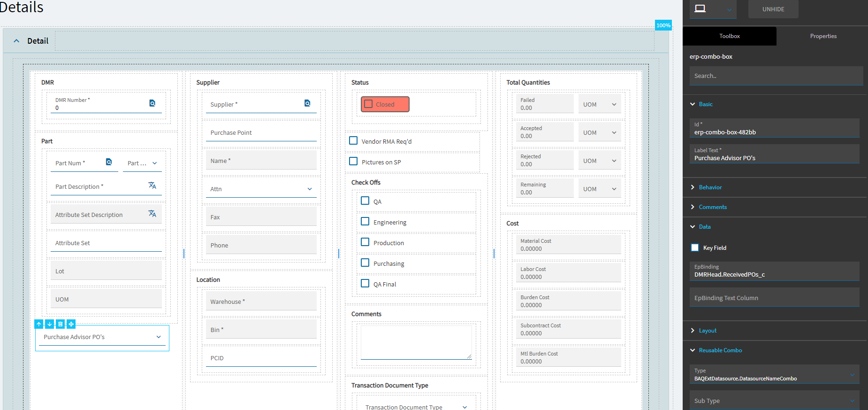This screenshot has height=410, width=868.
Task: Expand the Behavior properties section
Action: click(693, 187)
